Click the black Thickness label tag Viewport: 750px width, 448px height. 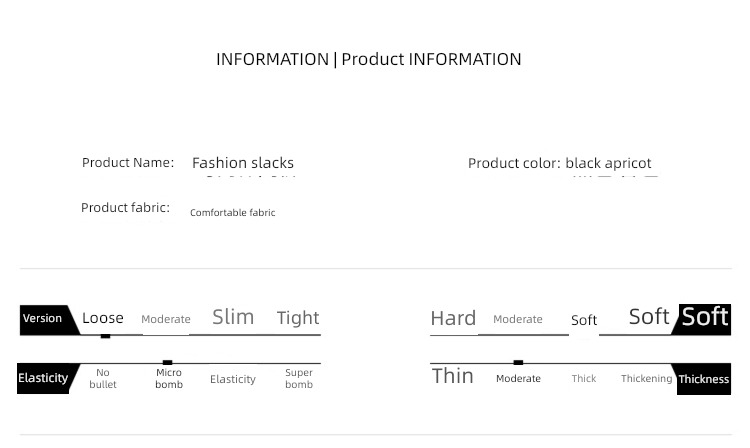701,379
